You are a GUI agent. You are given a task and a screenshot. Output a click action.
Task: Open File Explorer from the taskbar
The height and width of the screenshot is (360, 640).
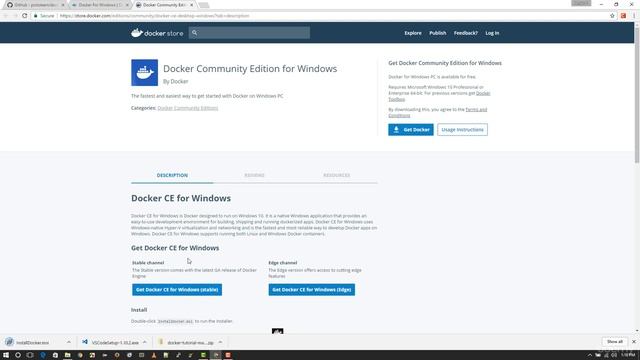click(67, 355)
